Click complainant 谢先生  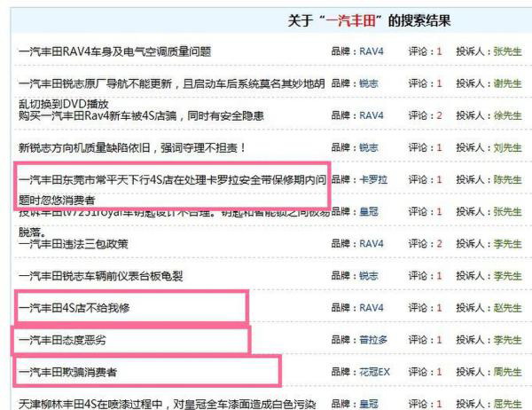click(x=507, y=83)
